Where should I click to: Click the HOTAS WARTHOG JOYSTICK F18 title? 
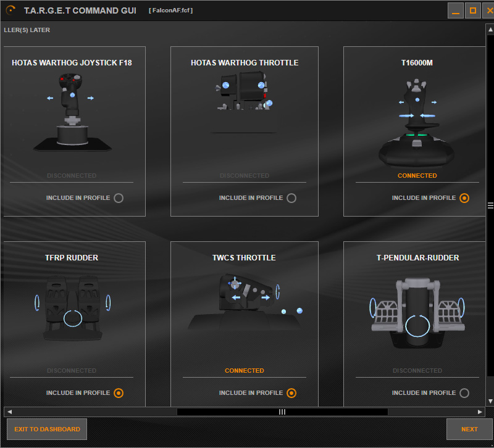coord(72,63)
